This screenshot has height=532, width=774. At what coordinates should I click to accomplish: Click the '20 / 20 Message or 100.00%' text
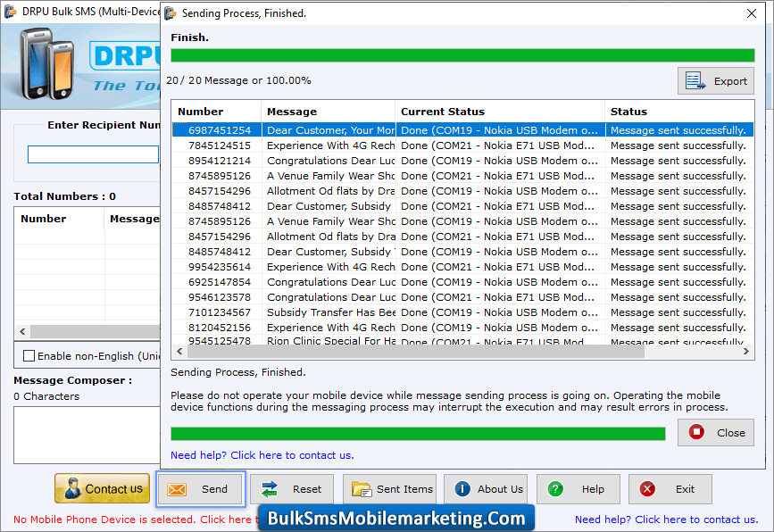[239, 80]
